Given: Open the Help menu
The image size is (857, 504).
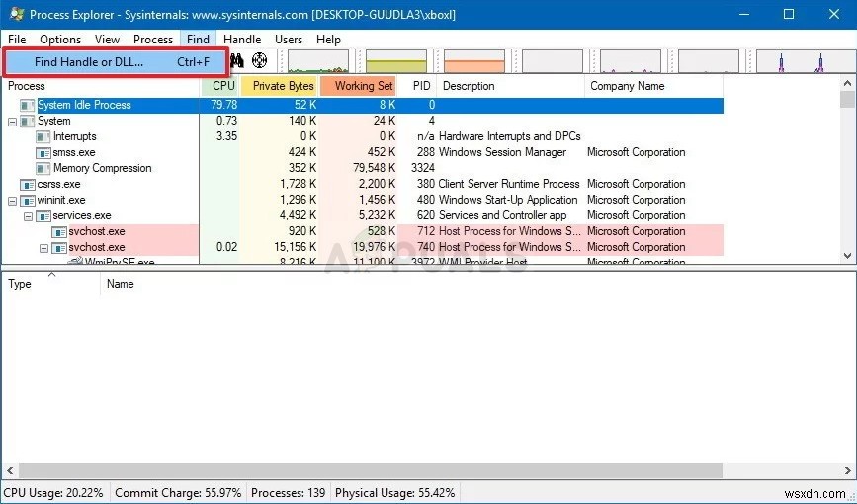Looking at the screenshot, I should (x=328, y=40).
